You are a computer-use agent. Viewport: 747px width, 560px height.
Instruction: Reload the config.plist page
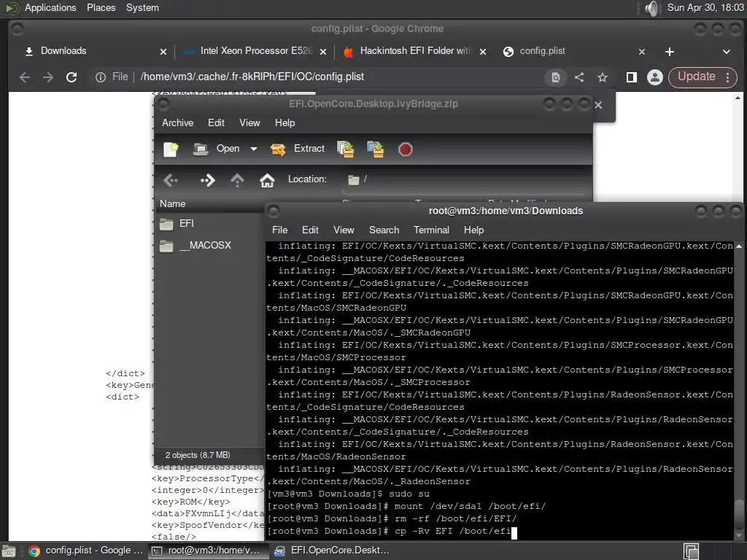(71, 77)
